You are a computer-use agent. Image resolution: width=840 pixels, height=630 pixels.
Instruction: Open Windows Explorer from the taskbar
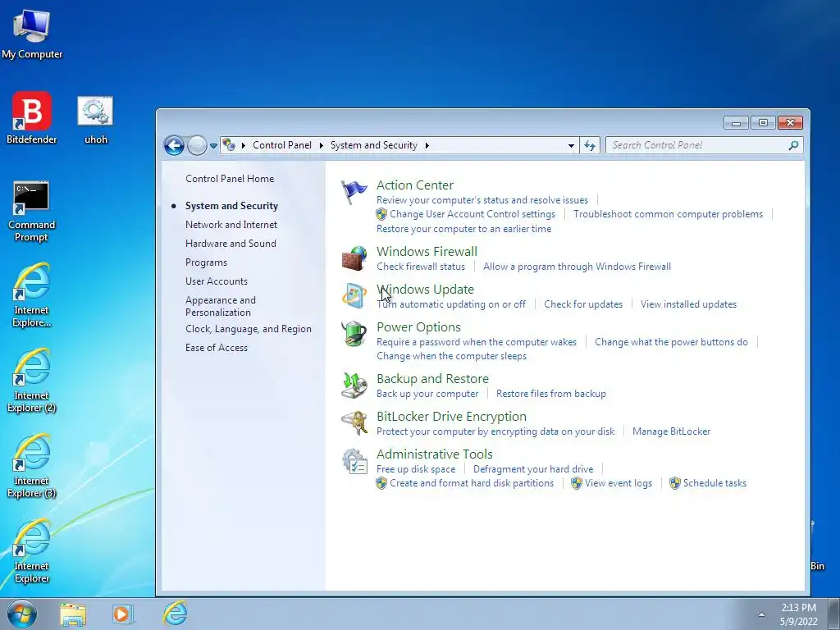(73, 614)
